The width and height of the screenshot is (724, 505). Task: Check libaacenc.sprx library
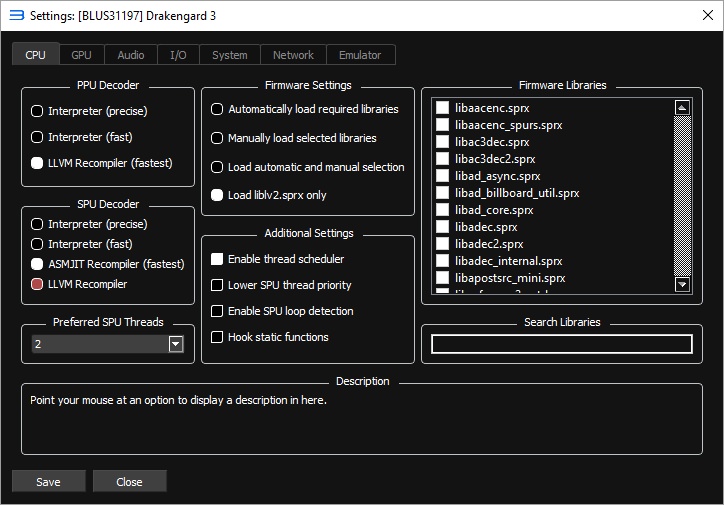442,108
